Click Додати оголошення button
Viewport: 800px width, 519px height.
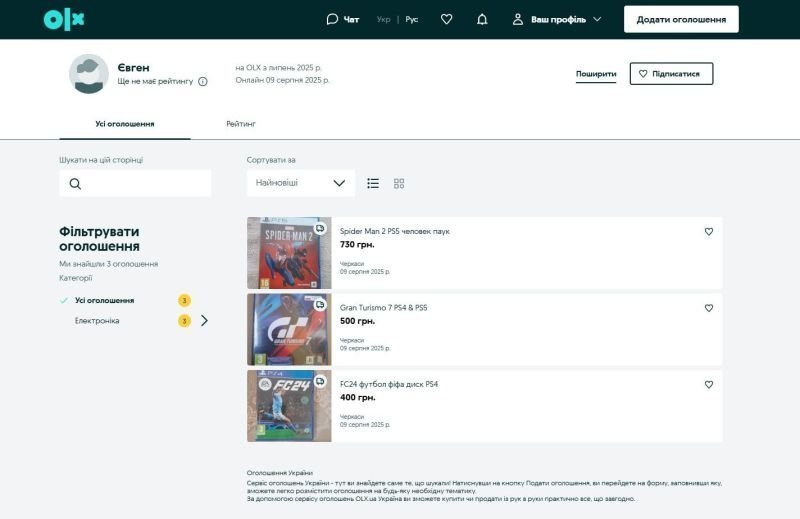(x=681, y=19)
